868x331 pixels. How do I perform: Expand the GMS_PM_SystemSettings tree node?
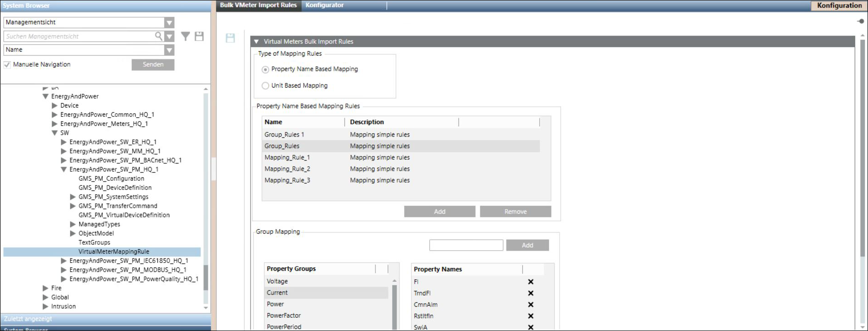click(73, 197)
